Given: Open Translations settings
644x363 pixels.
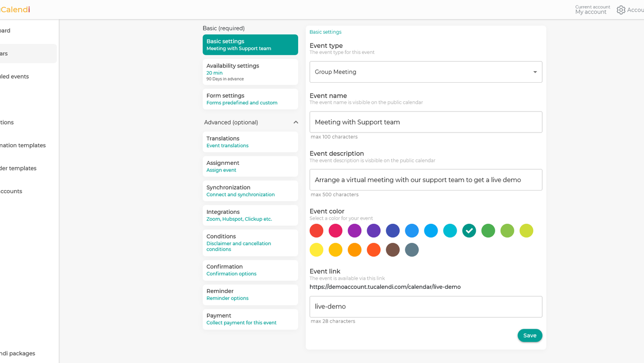Looking at the screenshot, I should (250, 142).
